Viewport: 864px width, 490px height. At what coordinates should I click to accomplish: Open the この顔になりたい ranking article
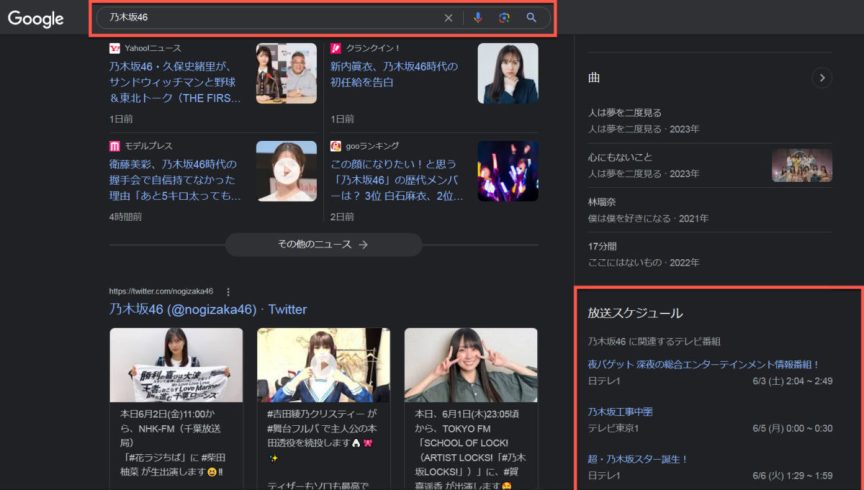(396, 180)
